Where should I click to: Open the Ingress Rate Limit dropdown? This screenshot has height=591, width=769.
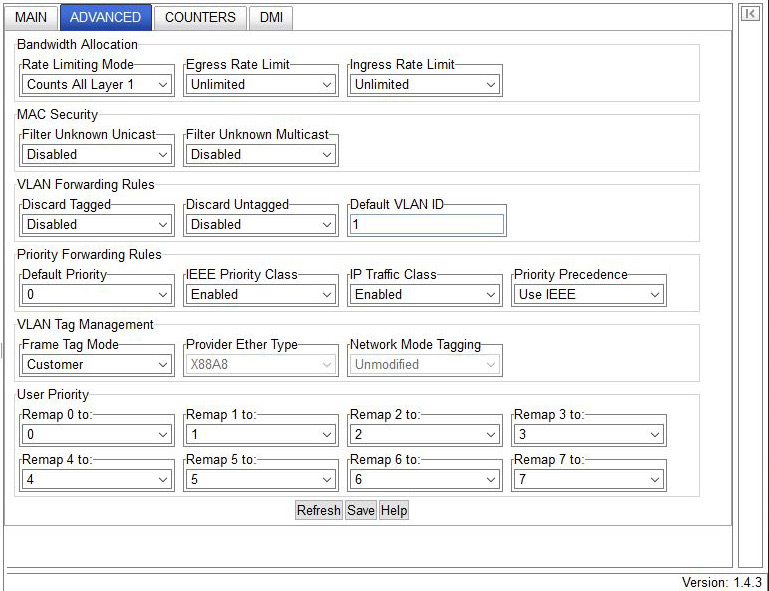[x=425, y=85]
